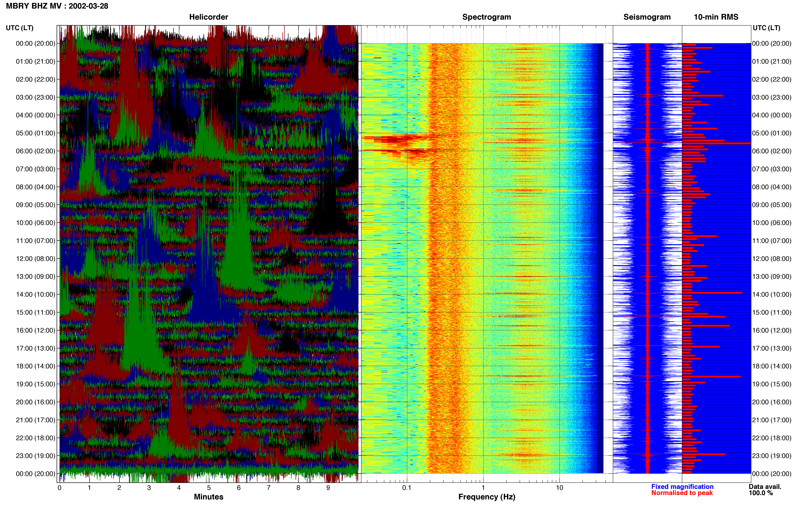Click the 'Data avail.' label
The width and height of the screenshot is (812, 508).
click(x=765, y=486)
